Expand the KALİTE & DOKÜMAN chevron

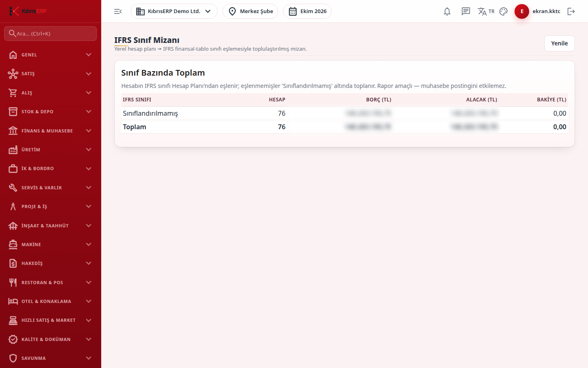pos(89,339)
